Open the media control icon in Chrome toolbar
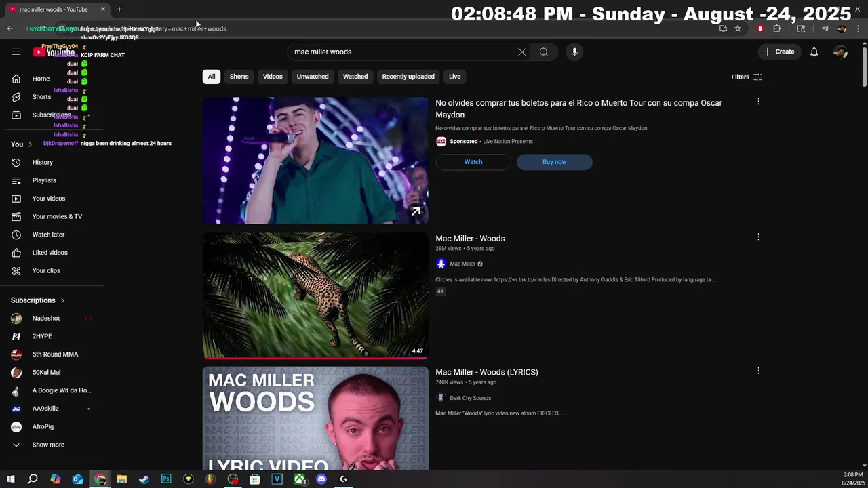Screen dimensions: 868x488 825,28
